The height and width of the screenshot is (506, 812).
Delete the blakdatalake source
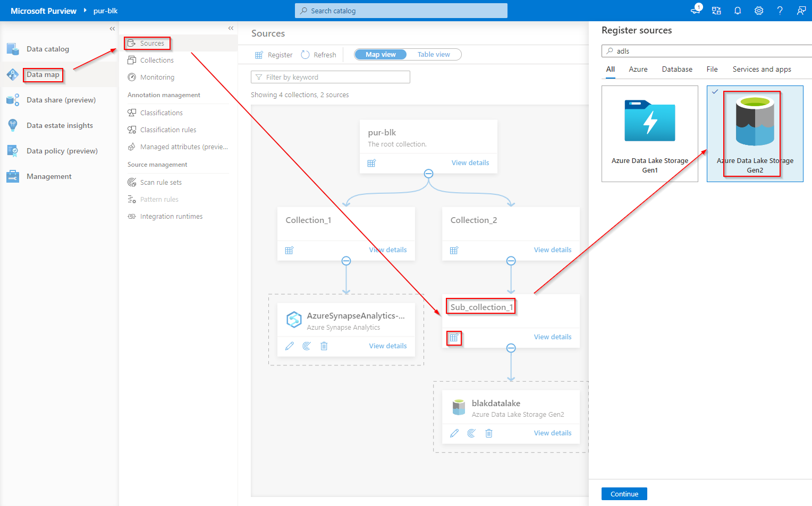(489, 433)
